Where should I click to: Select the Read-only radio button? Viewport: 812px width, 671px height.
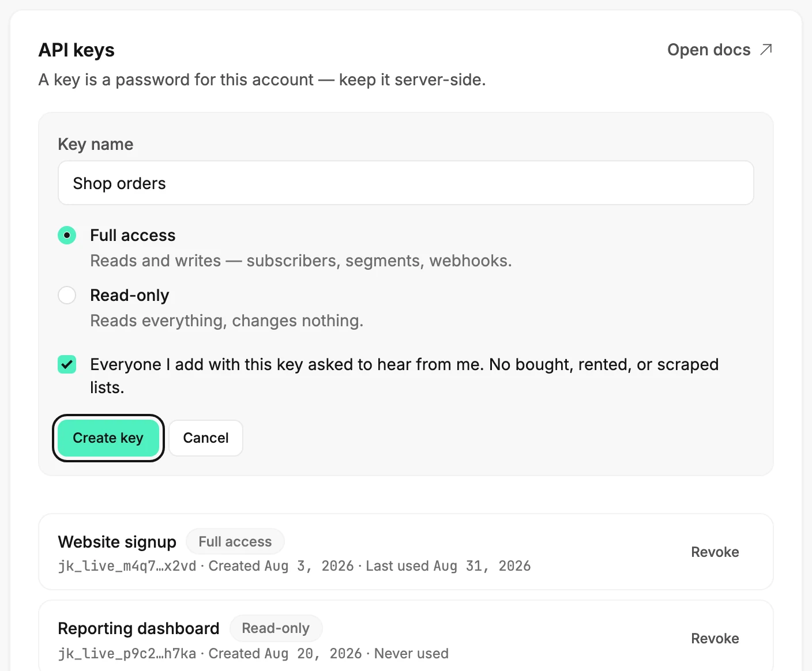click(67, 295)
